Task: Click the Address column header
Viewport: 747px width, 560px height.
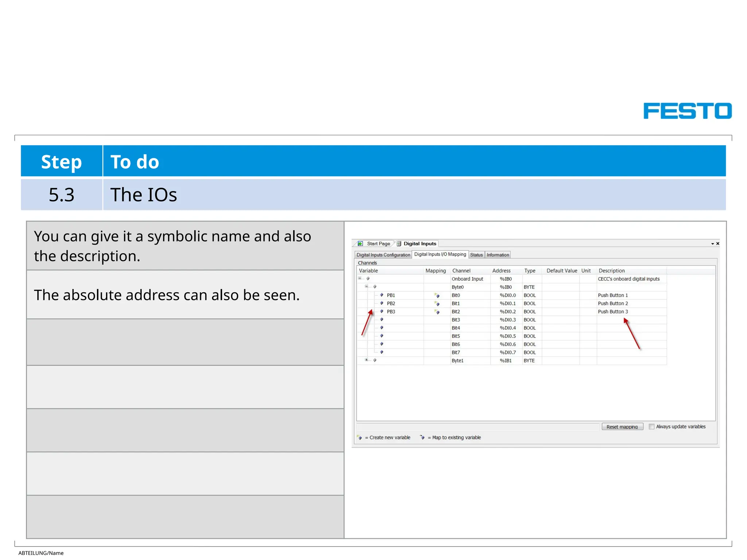Action: [502, 271]
